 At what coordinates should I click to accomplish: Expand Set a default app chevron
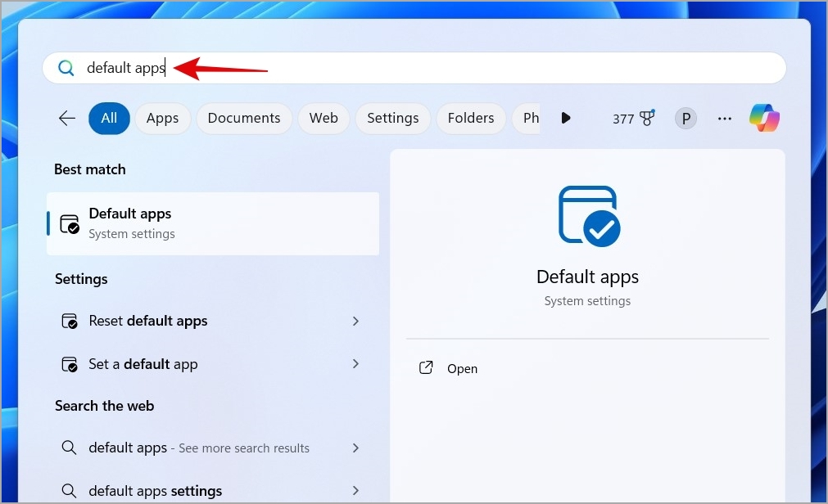pos(355,363)
